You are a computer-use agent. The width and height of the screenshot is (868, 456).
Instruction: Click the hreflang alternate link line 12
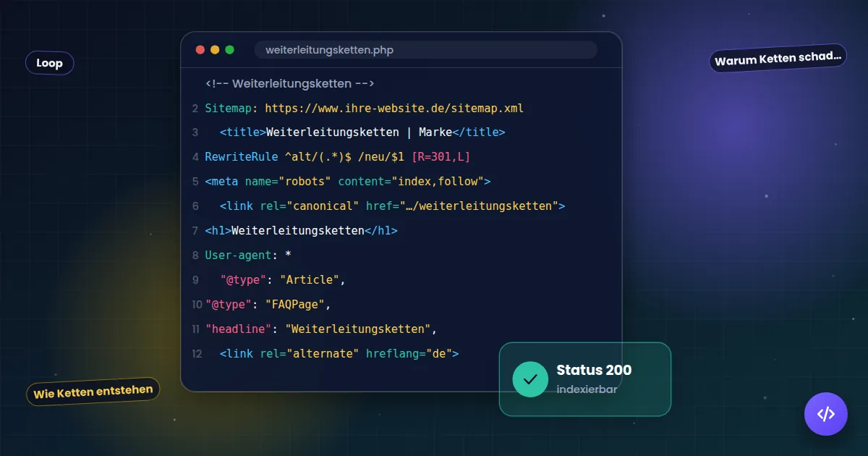(339, 353)
